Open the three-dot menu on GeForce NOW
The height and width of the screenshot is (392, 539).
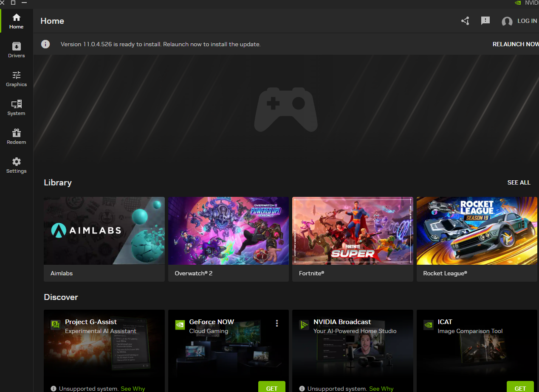[277, 323]
